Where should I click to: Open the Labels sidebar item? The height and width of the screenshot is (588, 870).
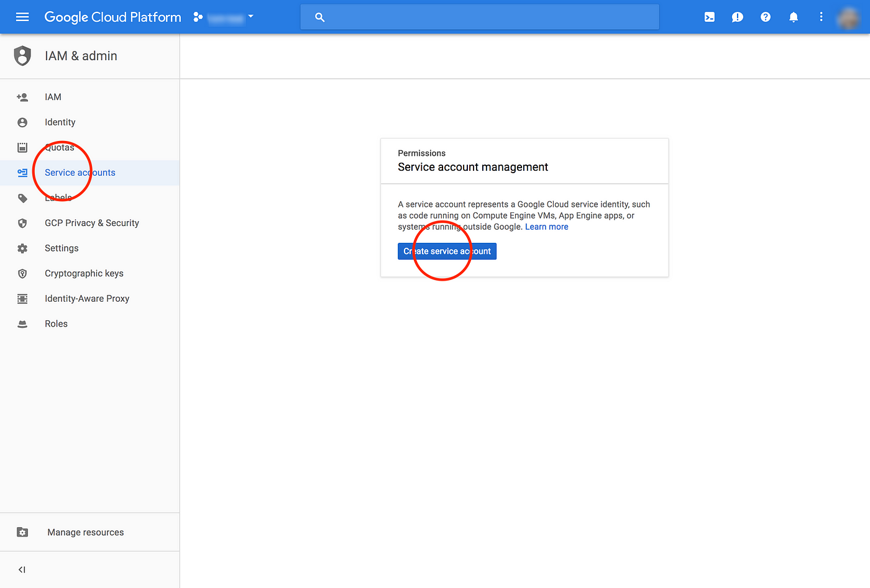tap(89, 198)
